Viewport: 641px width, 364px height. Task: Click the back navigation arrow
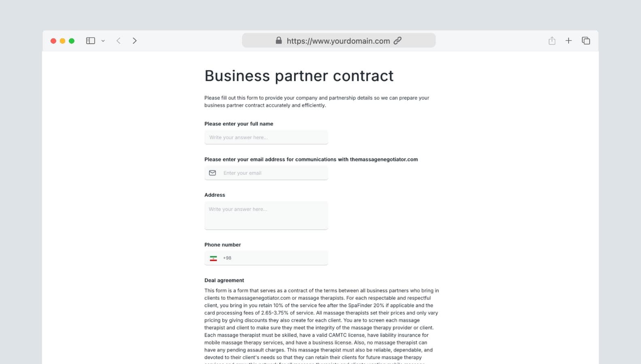pos(118,40)
